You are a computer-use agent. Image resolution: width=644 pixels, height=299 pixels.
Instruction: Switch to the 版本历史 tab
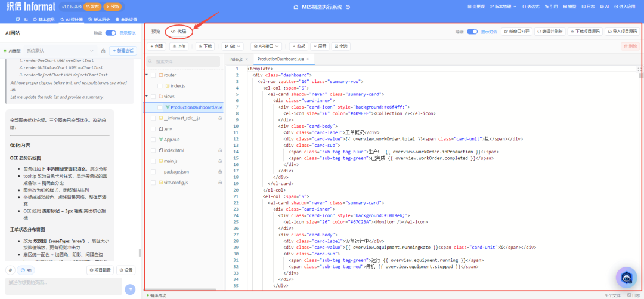99,19
